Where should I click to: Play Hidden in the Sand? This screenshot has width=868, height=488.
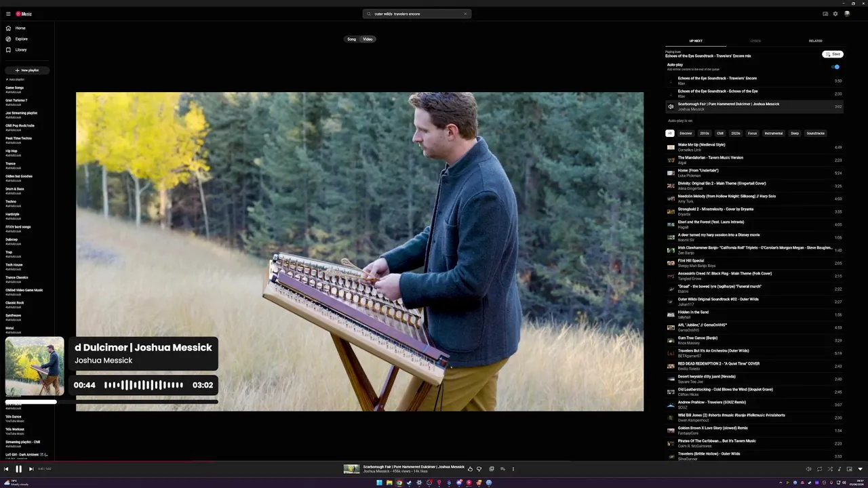point(754,314)
